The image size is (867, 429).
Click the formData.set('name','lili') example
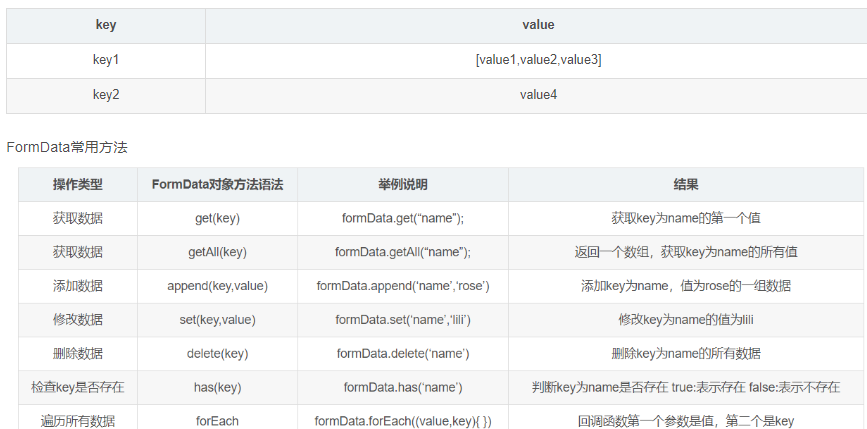403,320
